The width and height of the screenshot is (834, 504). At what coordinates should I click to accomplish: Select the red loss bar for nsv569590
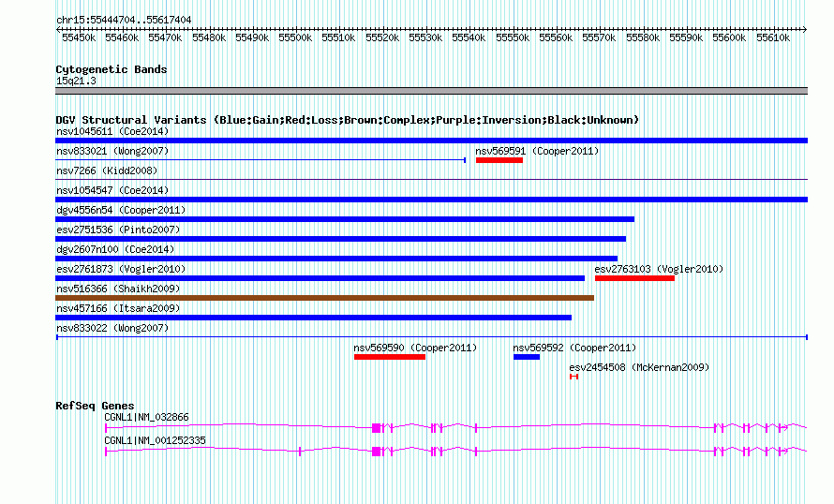(390, 357)
